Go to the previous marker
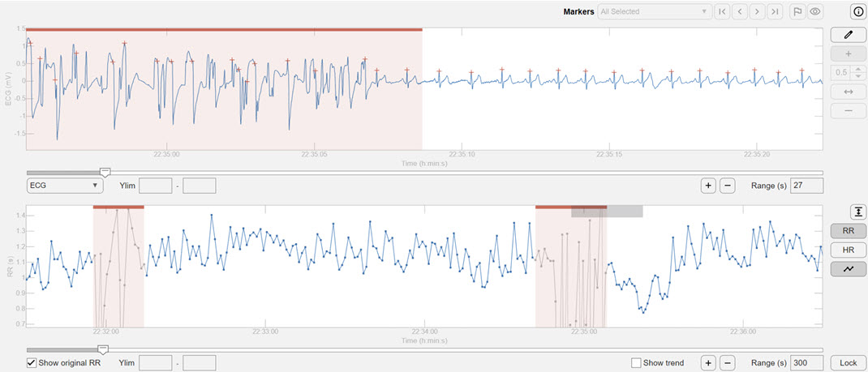Viewport: 868px width, 372px height. 740,11
